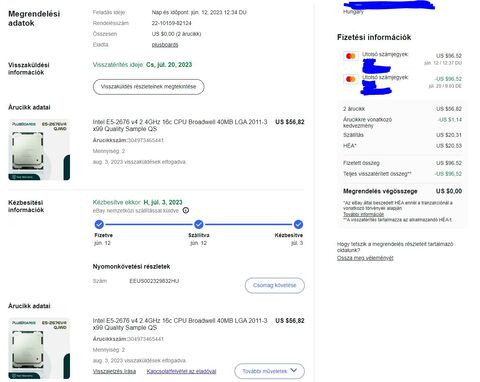The width and height of the screenshot is (480, 382).
Task: Click 'Visszaküldés részleteinek megtekintése' button
Action: click(x=148, y=87)
